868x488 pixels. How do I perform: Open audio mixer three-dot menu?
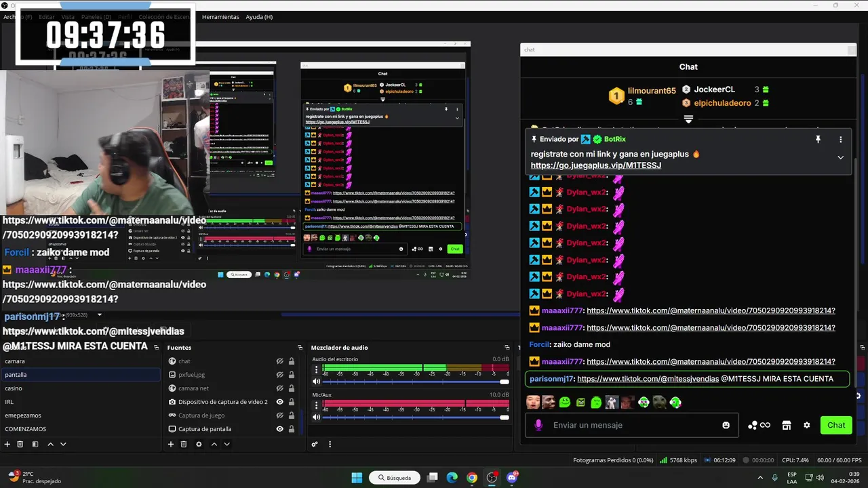click(x=330, y=444)
